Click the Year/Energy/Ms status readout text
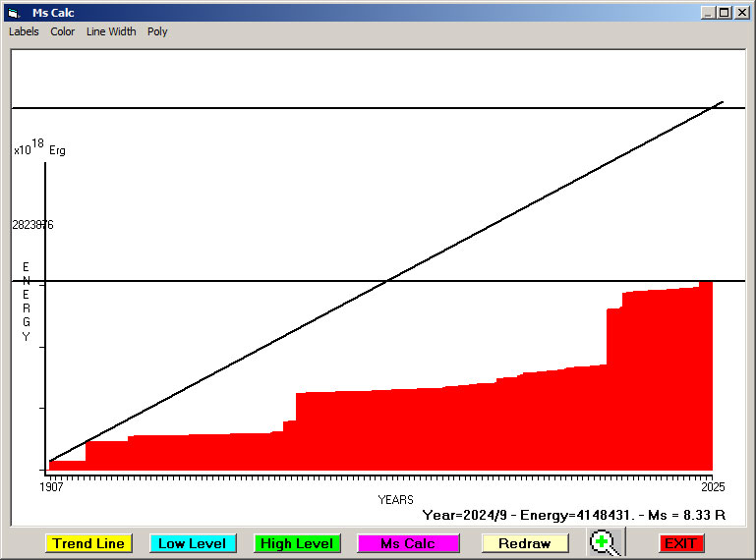Viewport: 756px width, 560px height. (x=573, y=514)
